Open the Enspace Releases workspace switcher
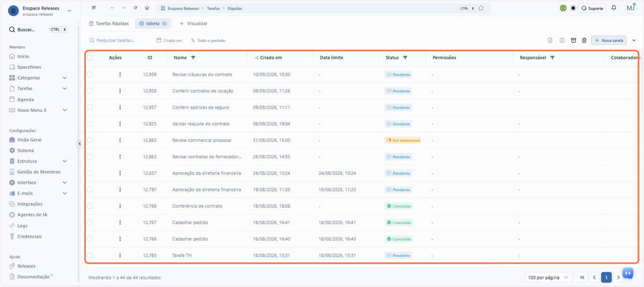 [40, 11]
